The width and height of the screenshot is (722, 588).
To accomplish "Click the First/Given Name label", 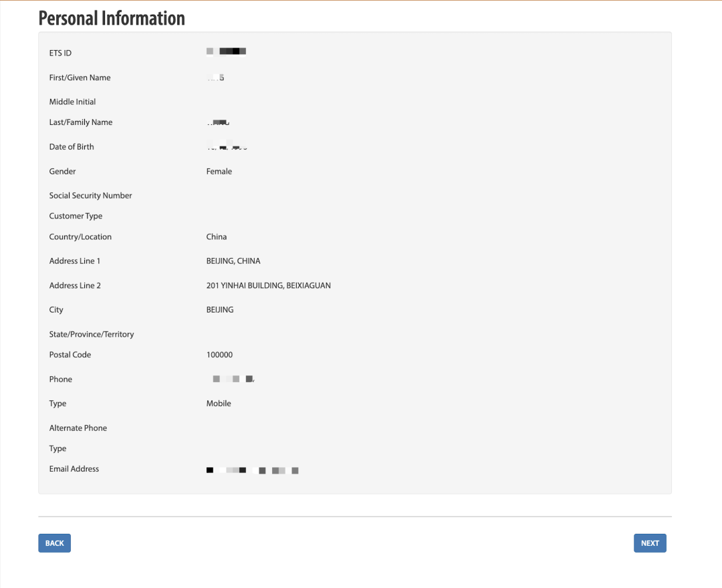I will (80, 78).
